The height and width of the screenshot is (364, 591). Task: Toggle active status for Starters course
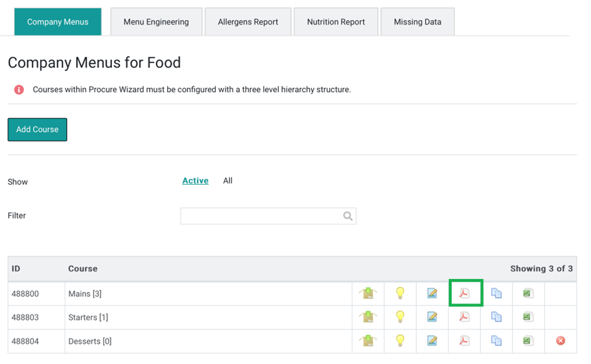pyautogui.click(x=400, y=317)
